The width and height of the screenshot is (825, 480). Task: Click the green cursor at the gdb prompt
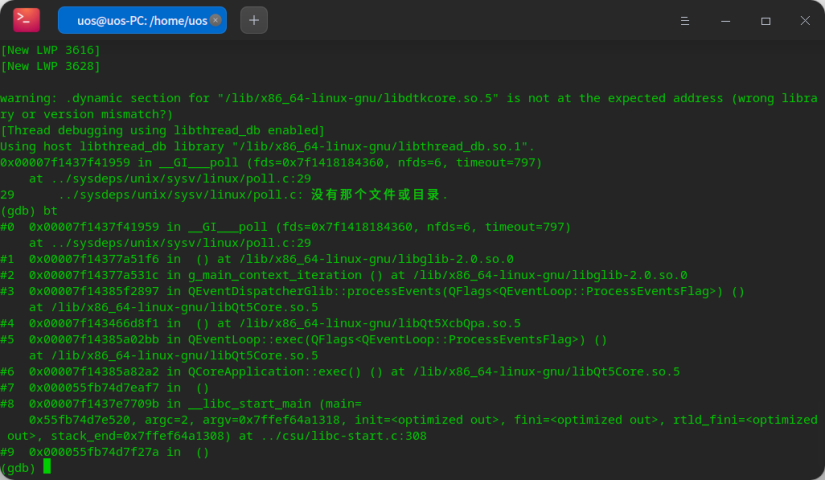click(x=47, y=467)
